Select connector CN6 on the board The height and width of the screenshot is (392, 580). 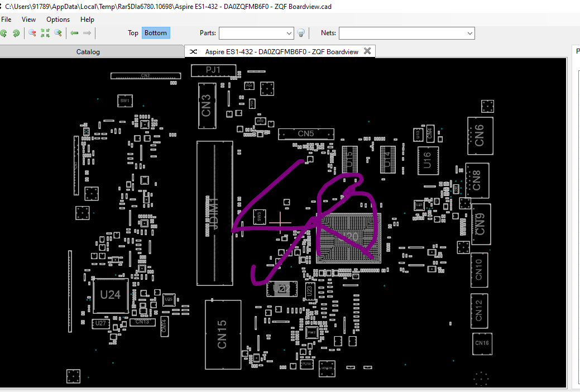[480, 136]
